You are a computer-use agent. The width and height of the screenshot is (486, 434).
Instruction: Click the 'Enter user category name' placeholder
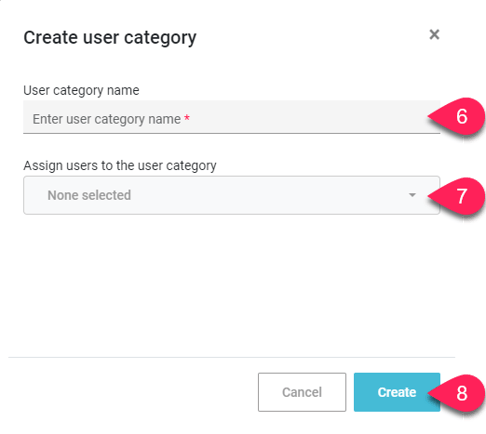pyautogui.click(x=107, y=119)
